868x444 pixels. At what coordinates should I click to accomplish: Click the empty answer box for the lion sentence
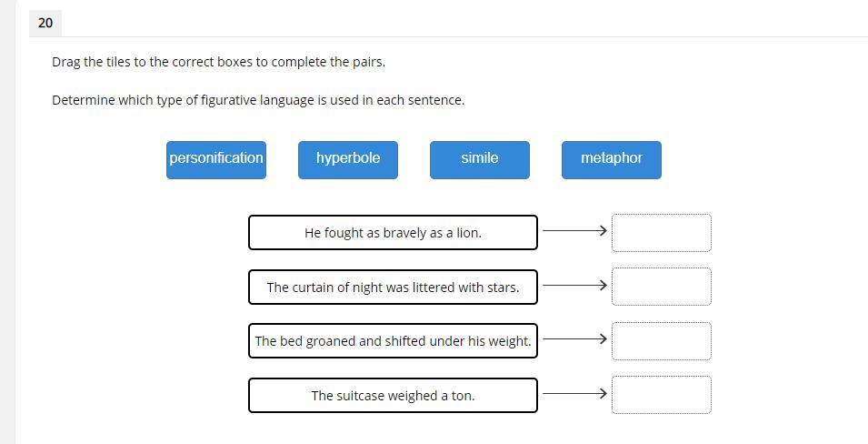coord(662,233)
